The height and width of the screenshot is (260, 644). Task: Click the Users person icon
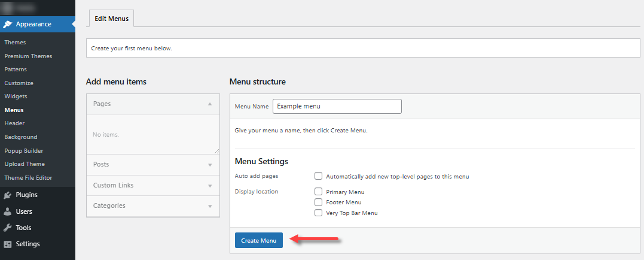tap(8, 211)
